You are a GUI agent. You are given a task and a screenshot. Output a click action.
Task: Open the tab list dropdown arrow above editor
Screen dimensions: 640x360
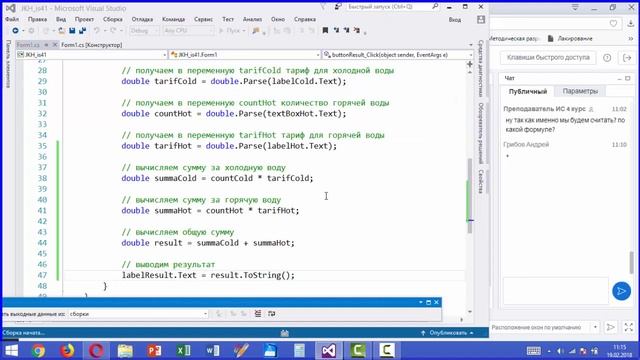[x=471, y=45]
